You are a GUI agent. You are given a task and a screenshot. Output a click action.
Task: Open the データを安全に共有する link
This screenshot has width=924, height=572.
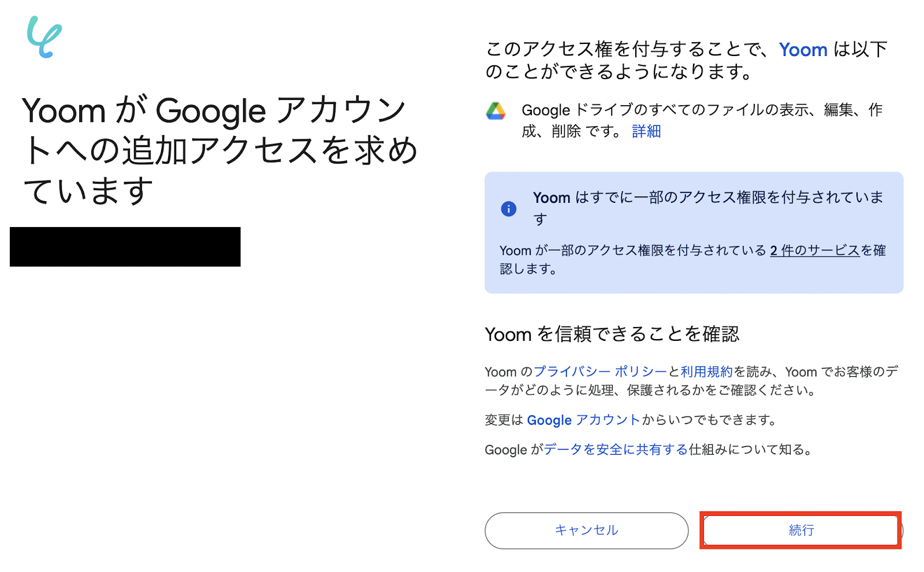pyautogui.click(x=616, y=450)
